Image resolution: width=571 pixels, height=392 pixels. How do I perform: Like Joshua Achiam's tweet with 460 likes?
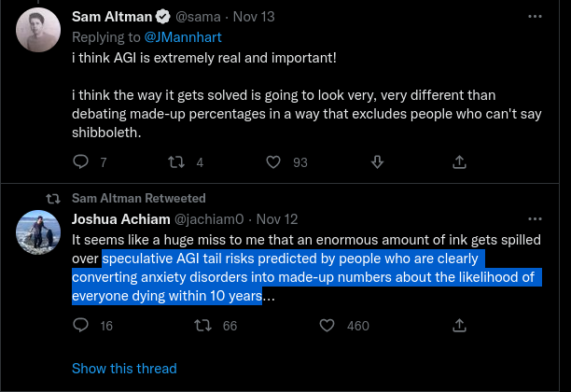click(327, 326)
